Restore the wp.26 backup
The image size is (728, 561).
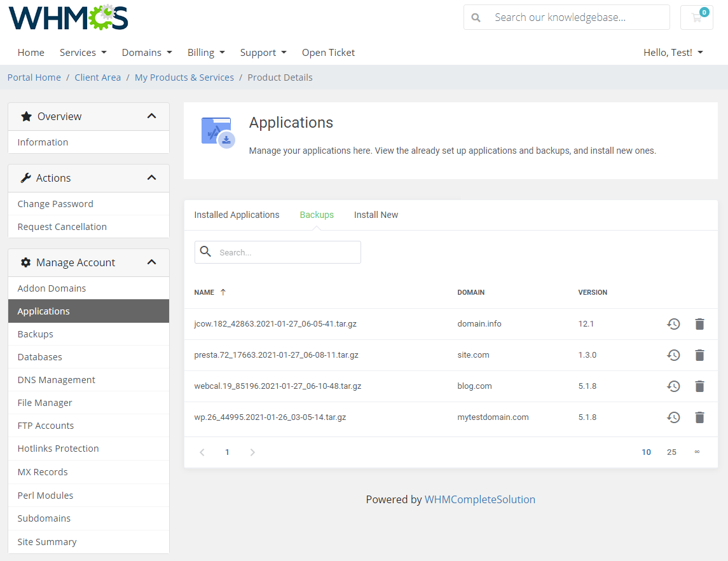tap(673, 417)
